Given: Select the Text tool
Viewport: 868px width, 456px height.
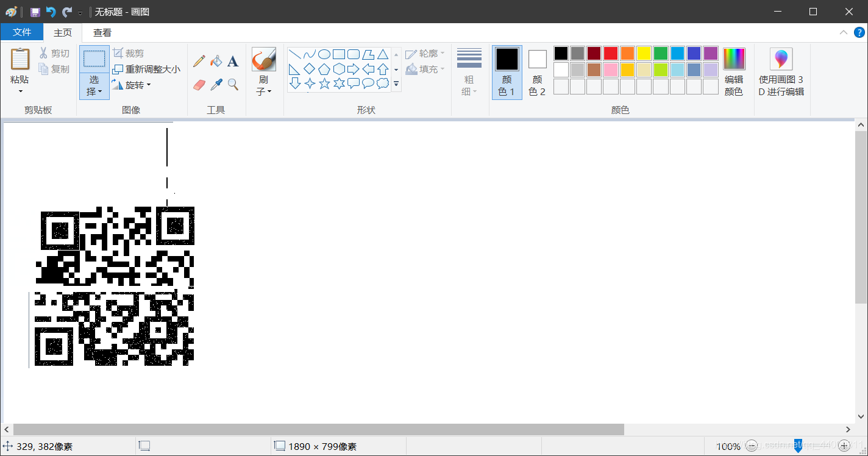Looking at the screenshot, I should coord(233,60).
